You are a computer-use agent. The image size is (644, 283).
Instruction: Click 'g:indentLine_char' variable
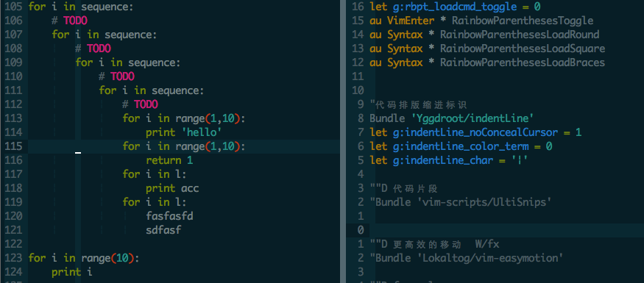point(443,160)
